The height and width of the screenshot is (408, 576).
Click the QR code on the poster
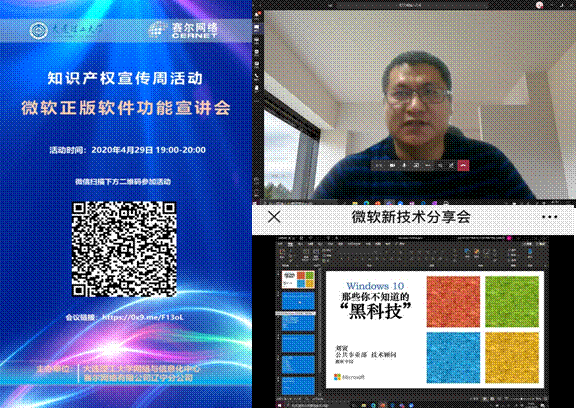124,249
